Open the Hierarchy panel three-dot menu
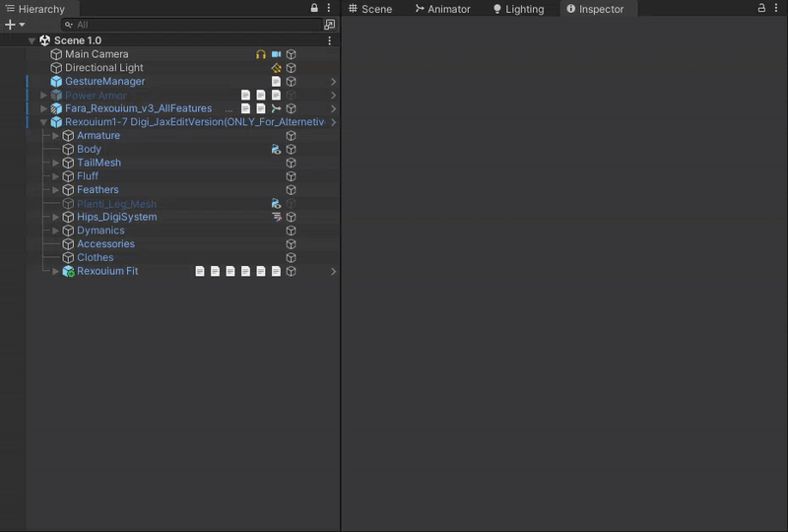 point(329,8)
